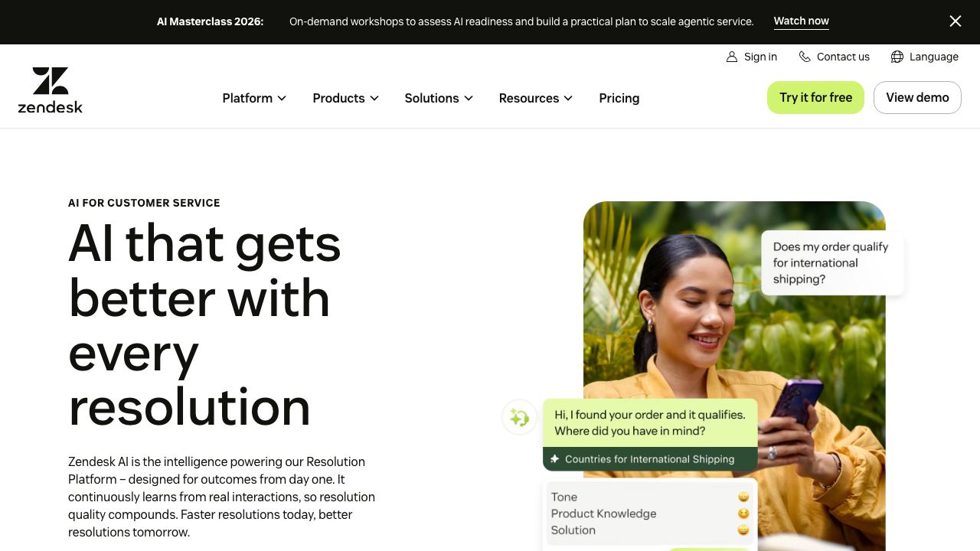980x551 pixels.
Task: Expand the Platform menu chevron
Action: [282, 98]
